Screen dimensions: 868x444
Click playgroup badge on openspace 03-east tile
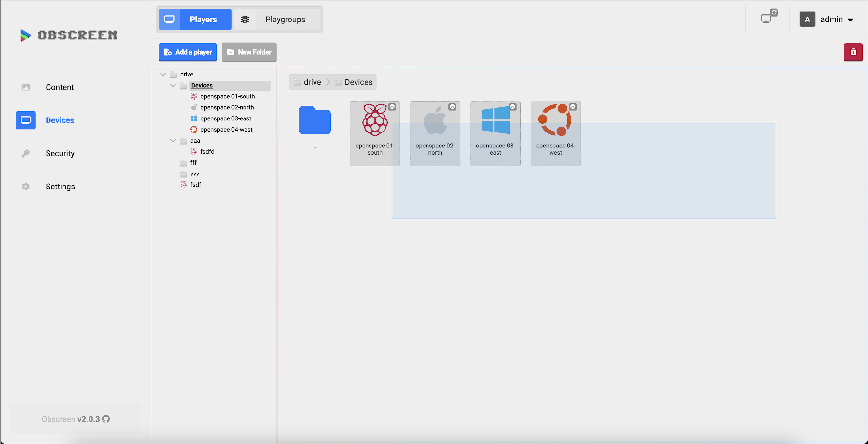pos(512,107)
